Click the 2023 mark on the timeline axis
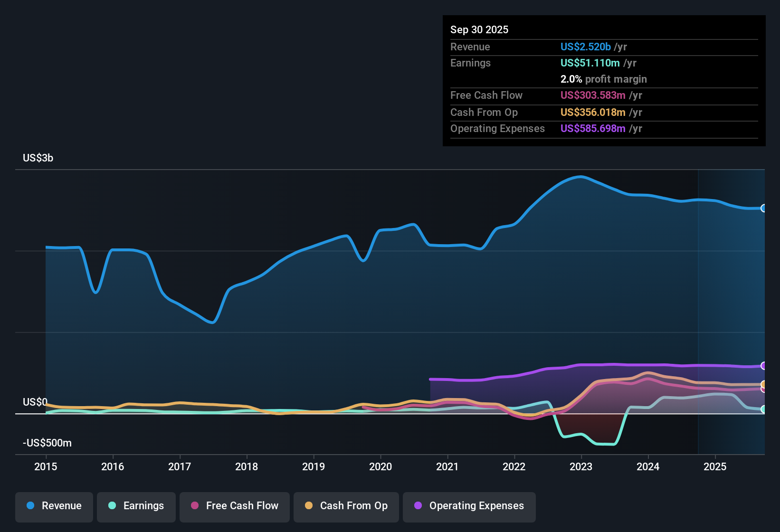 581,467
